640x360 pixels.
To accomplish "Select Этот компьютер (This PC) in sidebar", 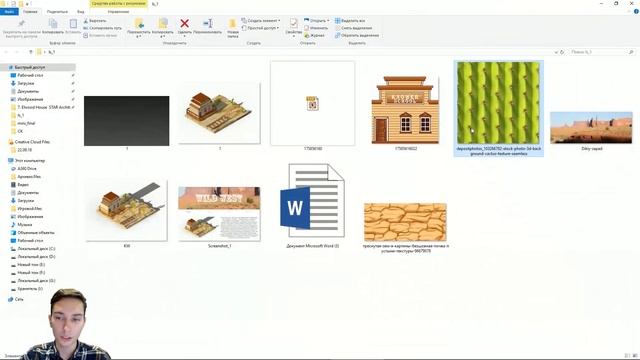I will [31, 161].
